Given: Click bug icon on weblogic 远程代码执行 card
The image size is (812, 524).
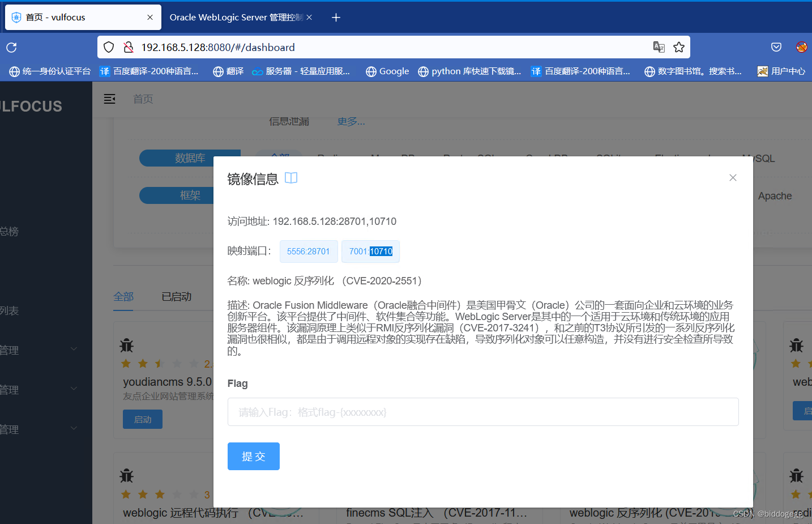Looking at the screenshot, I should [x=127, y=475].
